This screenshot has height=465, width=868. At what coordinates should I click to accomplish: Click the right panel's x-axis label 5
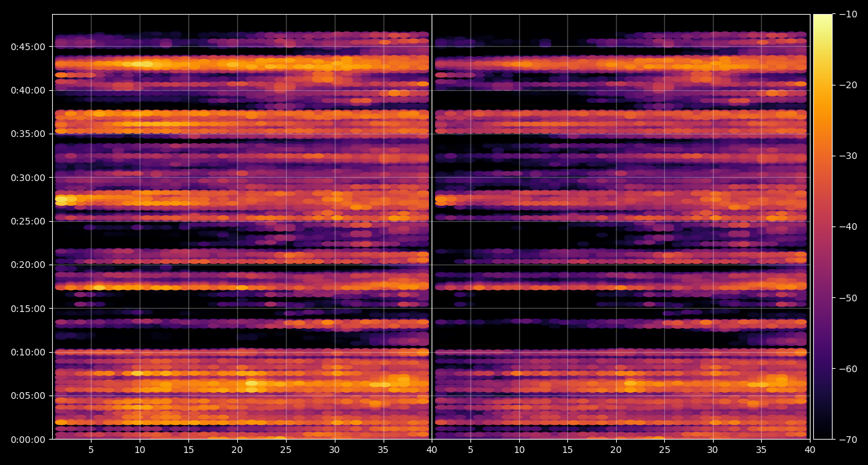click(x=470, y=450)
